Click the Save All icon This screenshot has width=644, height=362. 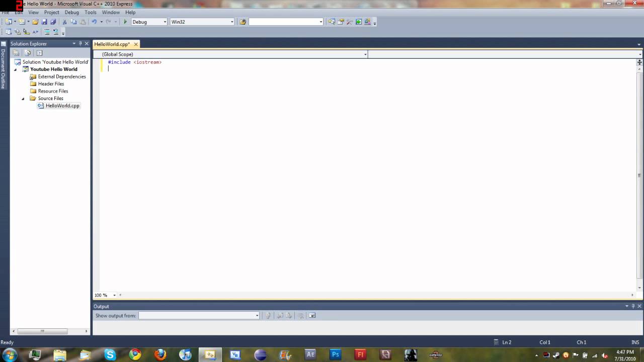pyautogui.click(x=53, y=22)
